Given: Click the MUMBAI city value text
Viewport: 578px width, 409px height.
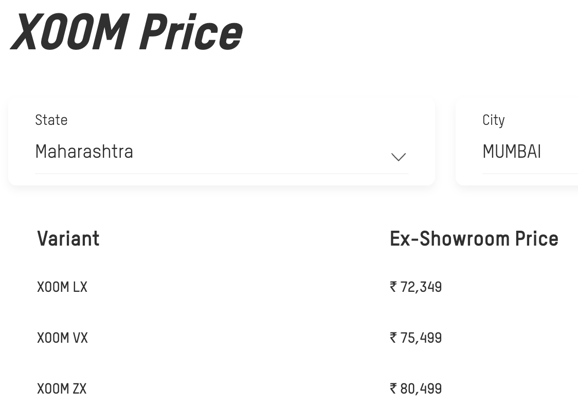Looking at the screenshot, I should [x=512, y=151].
